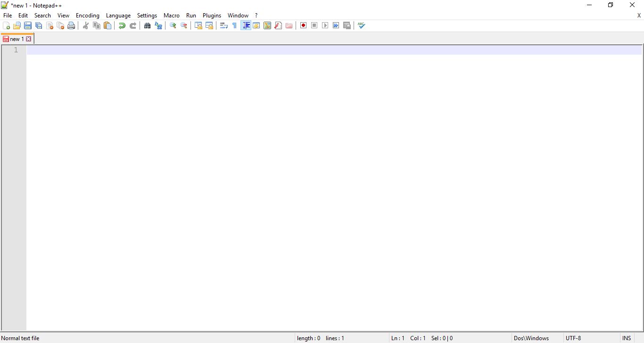The height and width of the screenshot is (343, 644).
Task: Select the new 1 tab
Action: (16, 39)
